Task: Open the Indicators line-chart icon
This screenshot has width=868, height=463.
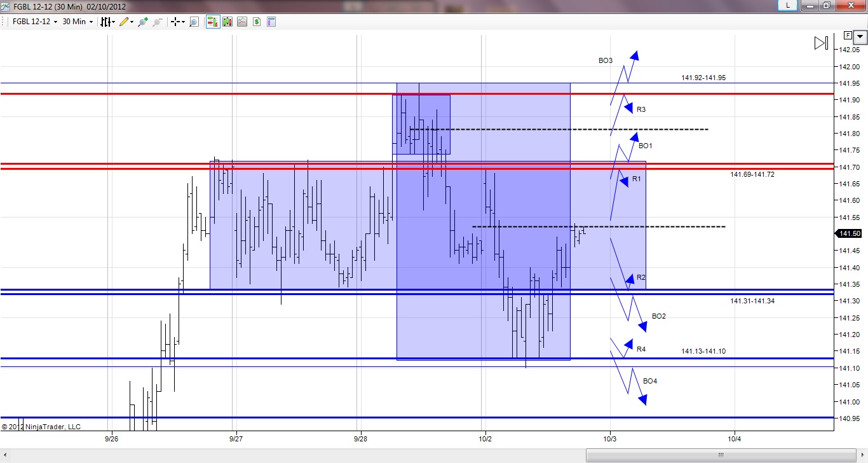Action: pyautogui.click(x=241, y=22)
